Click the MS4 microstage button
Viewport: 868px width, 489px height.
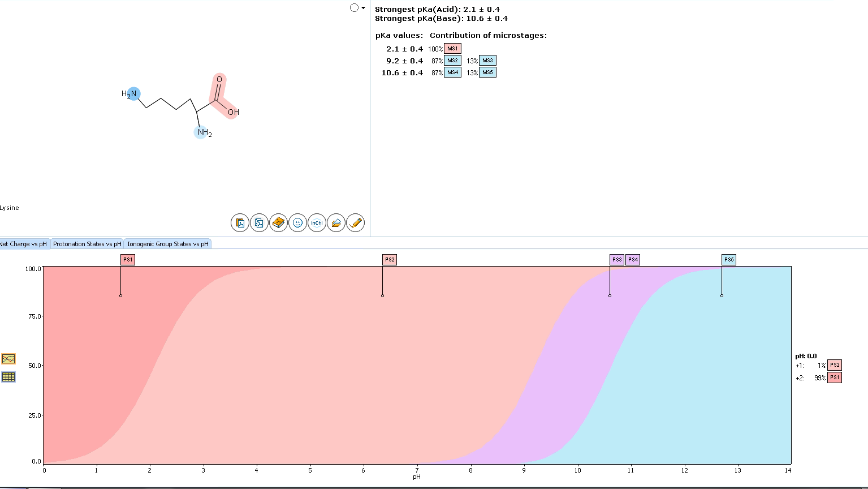pos(452,72)
